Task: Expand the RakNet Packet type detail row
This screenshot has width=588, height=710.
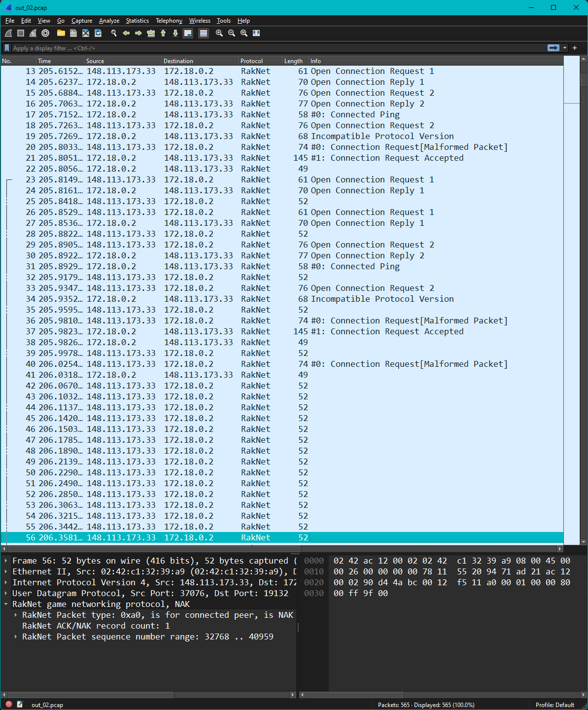Action: (x=15, y=615)
